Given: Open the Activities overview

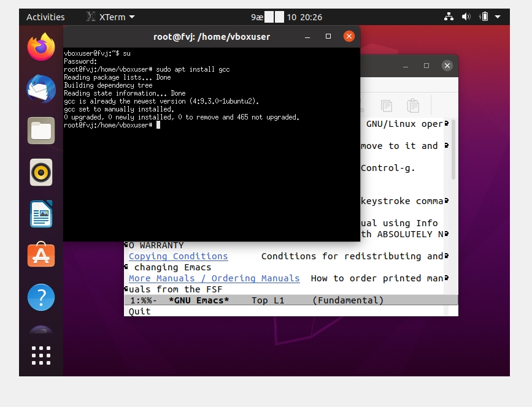Looking at the screenshot, I should [x=45, y=17].
